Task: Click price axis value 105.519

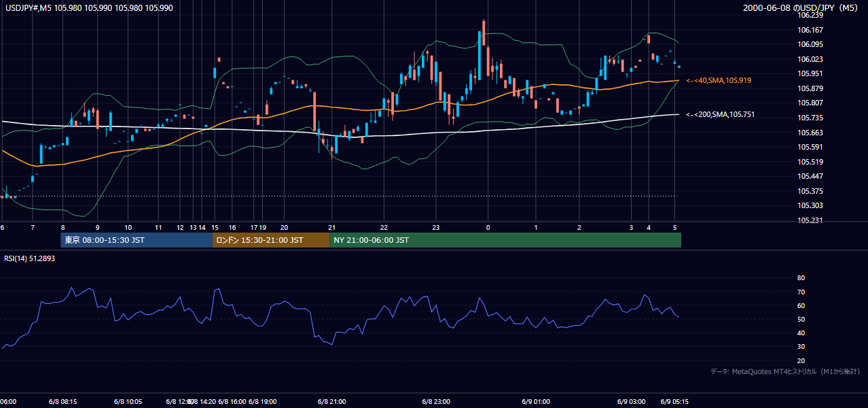Action: [810, 162]
